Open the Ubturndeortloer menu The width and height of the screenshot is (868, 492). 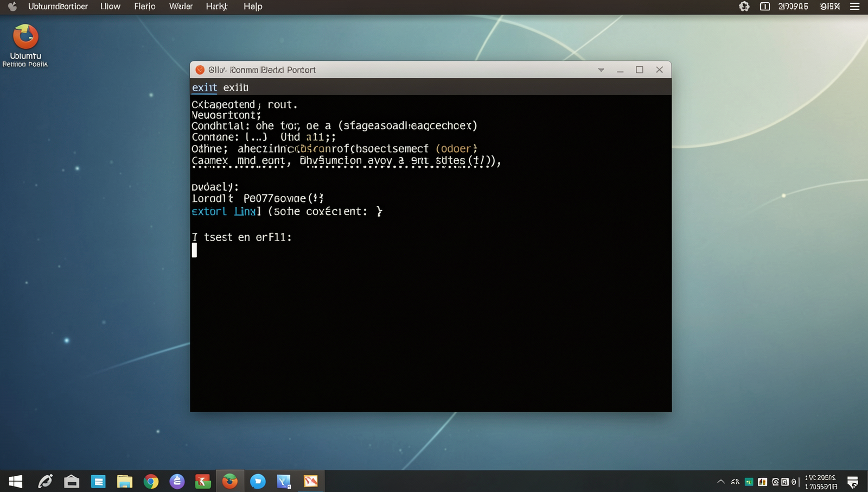tap(58, 7)
